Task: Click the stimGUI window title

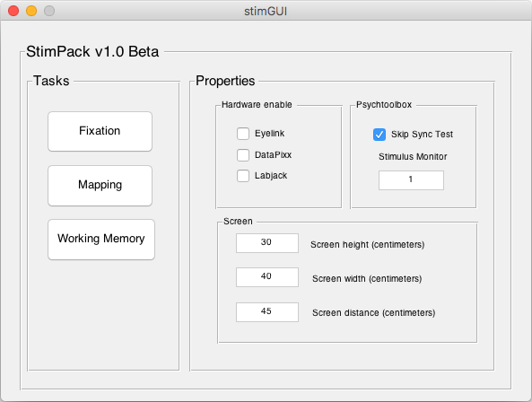Action: click(x=266, y=11)
